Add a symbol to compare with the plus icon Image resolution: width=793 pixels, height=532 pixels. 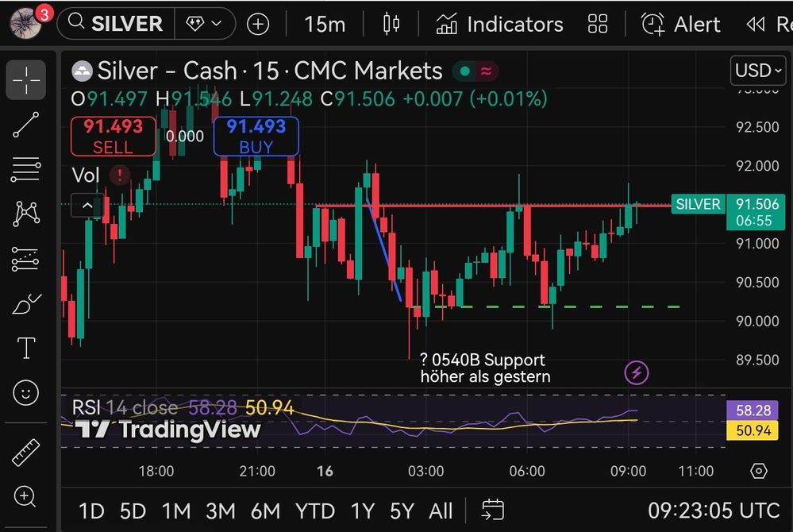pos(258,24)
